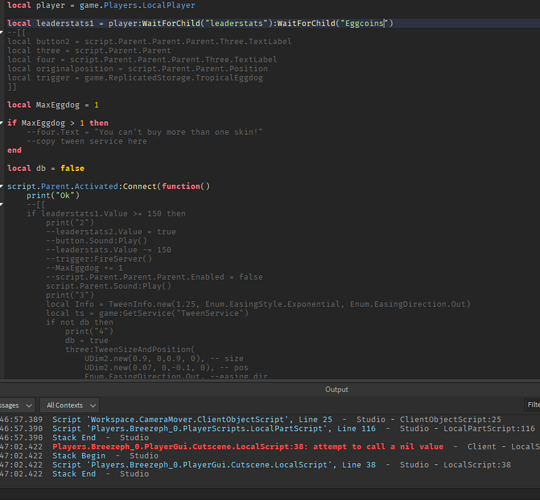Collapse the --[[ comment block under print("Ok")

[x=1, y=205]
